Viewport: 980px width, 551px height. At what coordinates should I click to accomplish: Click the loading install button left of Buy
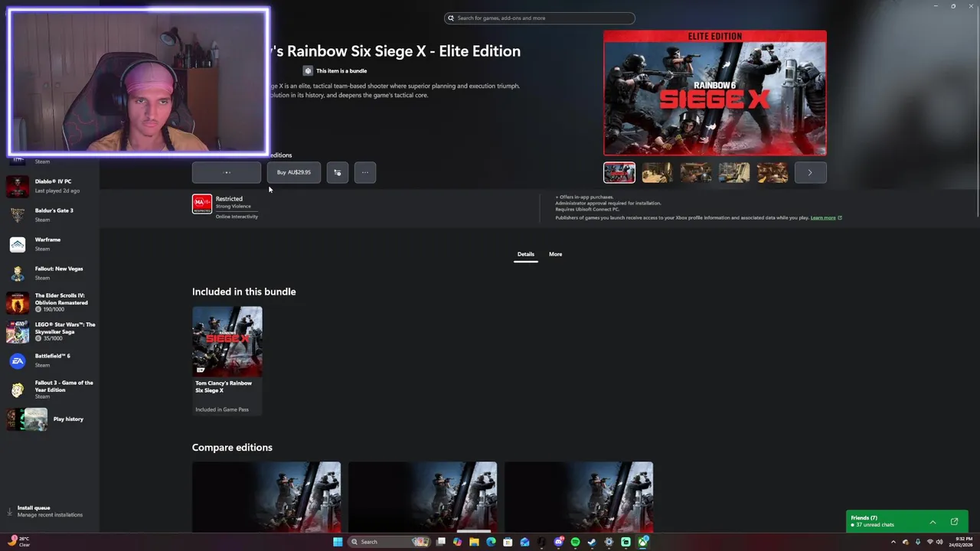[x=227, y=172]
